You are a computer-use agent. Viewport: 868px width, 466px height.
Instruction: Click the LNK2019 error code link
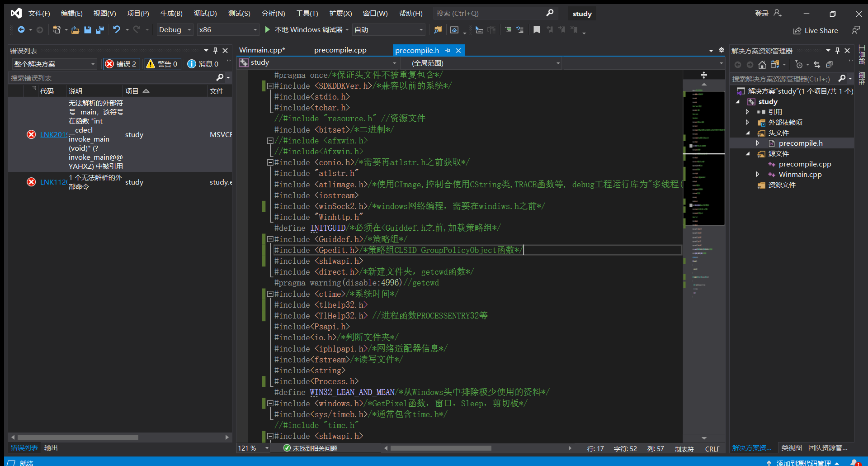53,134
